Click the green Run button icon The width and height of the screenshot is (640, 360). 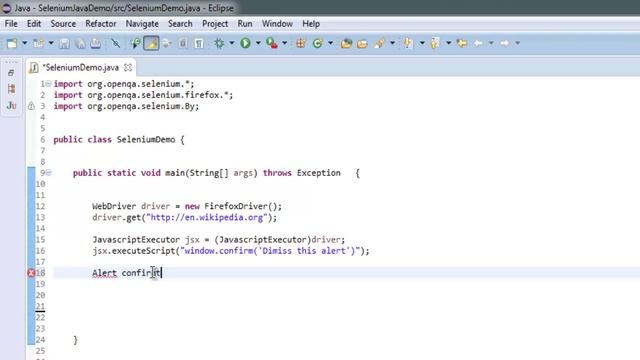[x=246, y=43]
